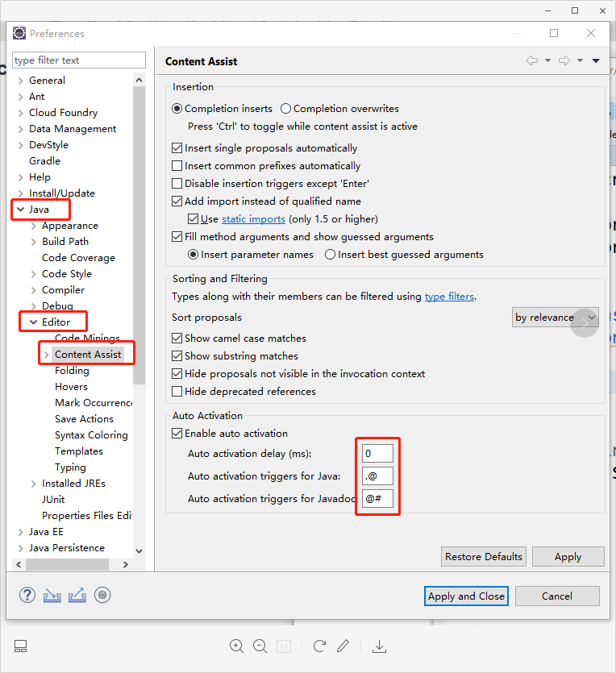616x673 pixels.
Task: Expand the General tree node
Action: click(20, 81)
